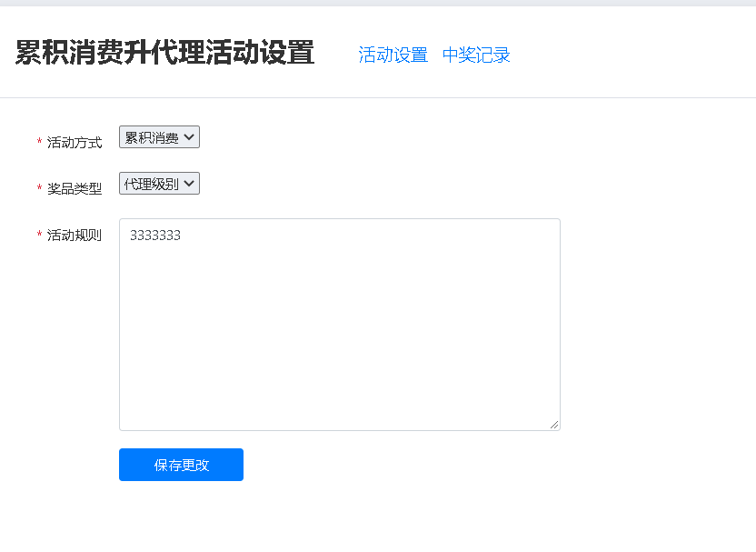Open the 中奖记录 tab link
756x552 pixels.
point(476,55)
